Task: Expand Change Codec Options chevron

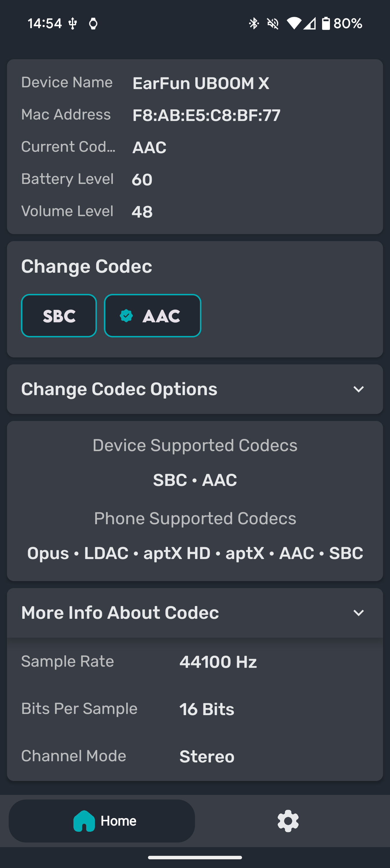Action: [358, 389]
